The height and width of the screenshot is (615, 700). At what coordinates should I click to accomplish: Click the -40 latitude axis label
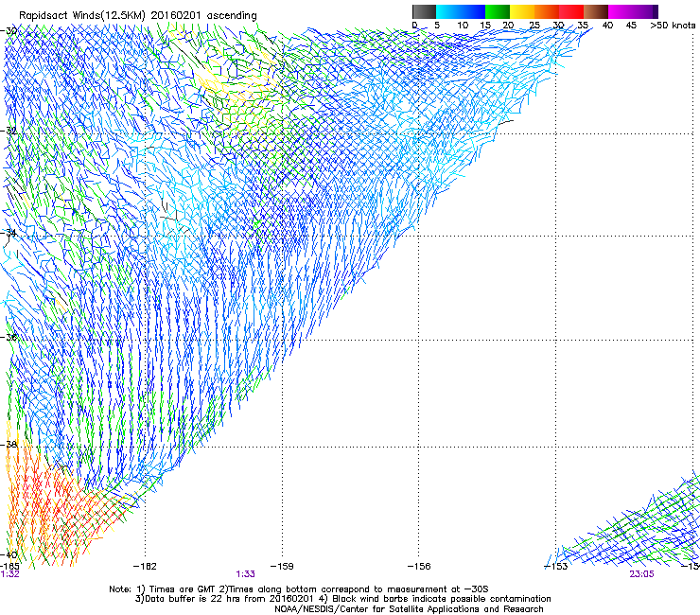tap(9, 555)
